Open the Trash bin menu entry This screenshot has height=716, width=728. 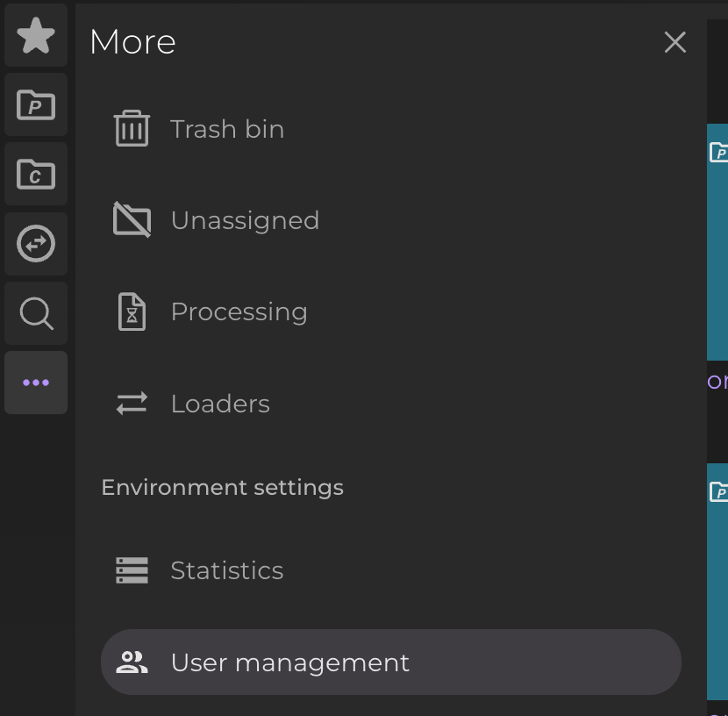[x=227, y=129]
